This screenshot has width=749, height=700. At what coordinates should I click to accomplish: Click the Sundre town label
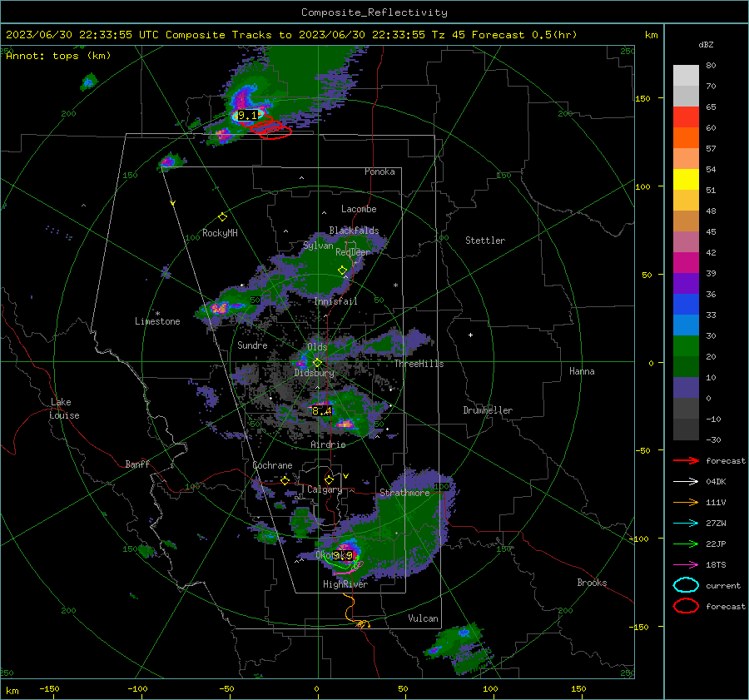click(x=252, y=345)
